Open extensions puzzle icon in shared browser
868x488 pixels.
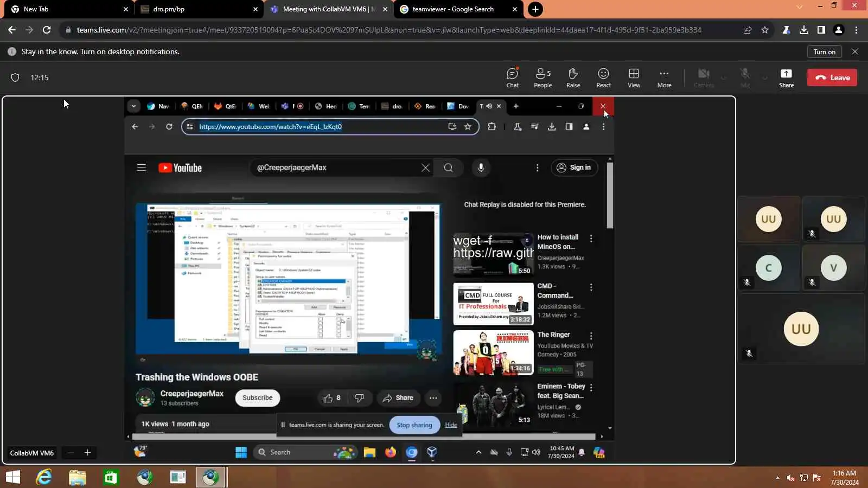(x=492, y=127)
